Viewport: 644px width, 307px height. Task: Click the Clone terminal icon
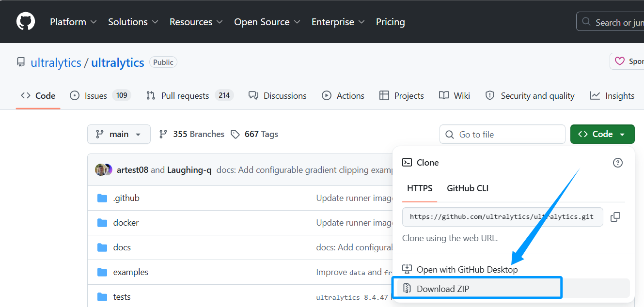click(x=407, y=163)
